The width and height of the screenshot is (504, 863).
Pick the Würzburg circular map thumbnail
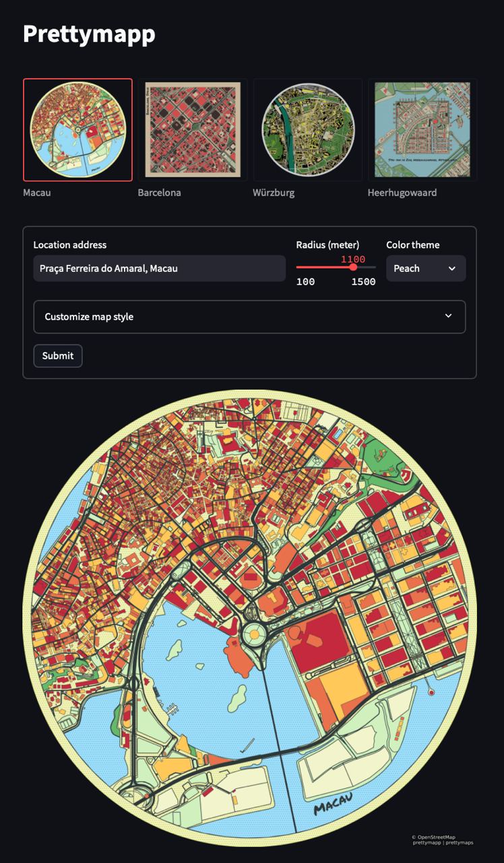(308, 130)
